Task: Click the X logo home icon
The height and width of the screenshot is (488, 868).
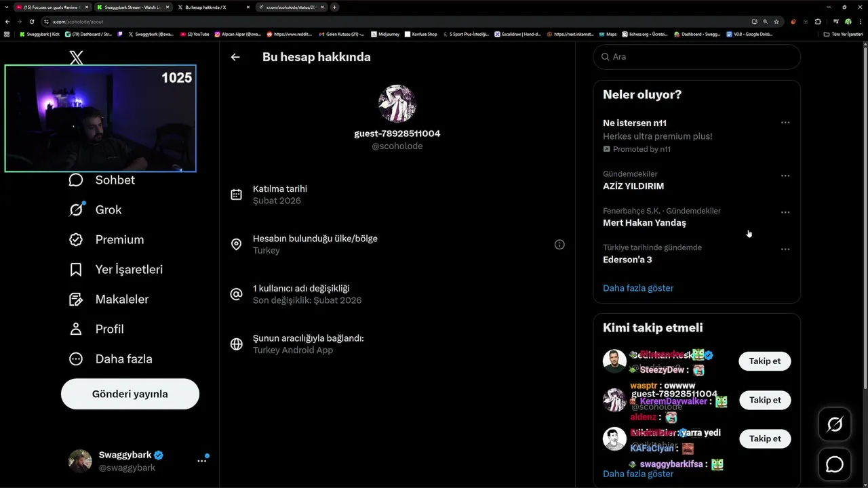Action: [x=77, y=58]
